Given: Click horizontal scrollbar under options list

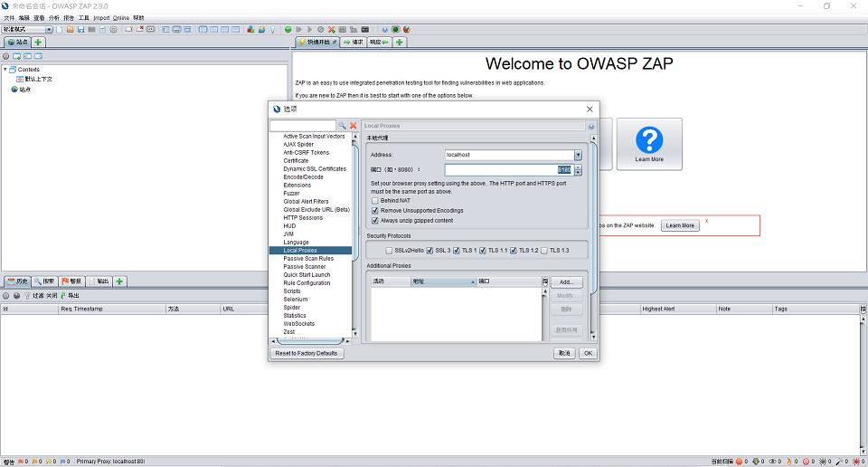Looking at the screenshot, I should [x=310, y=340].
